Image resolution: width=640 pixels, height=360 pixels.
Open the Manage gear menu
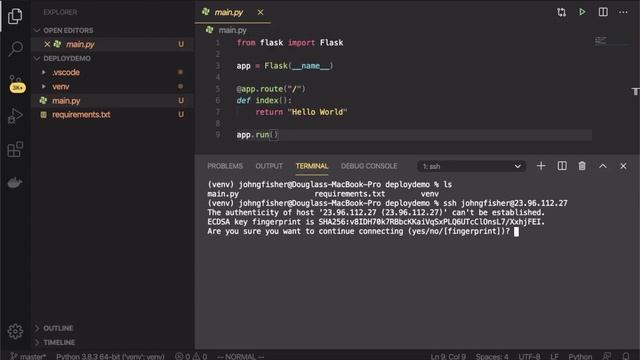(16, 331)
